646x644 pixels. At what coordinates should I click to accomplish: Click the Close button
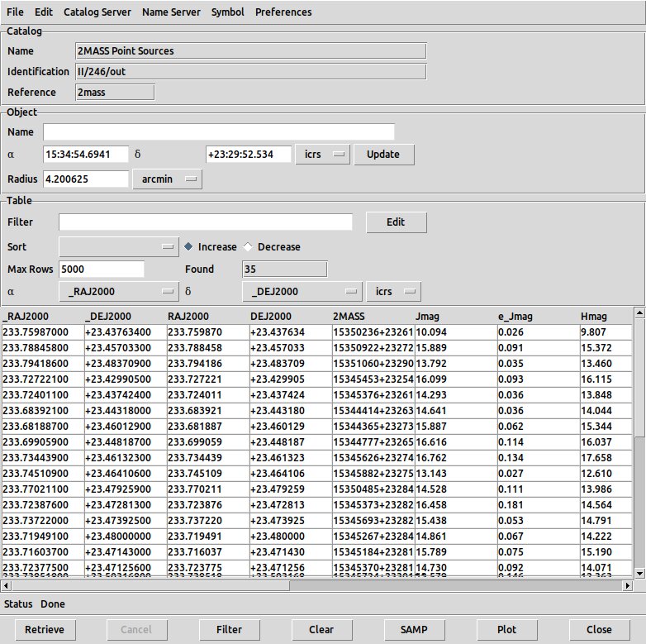pyautogui.click(x=600, y=630)
